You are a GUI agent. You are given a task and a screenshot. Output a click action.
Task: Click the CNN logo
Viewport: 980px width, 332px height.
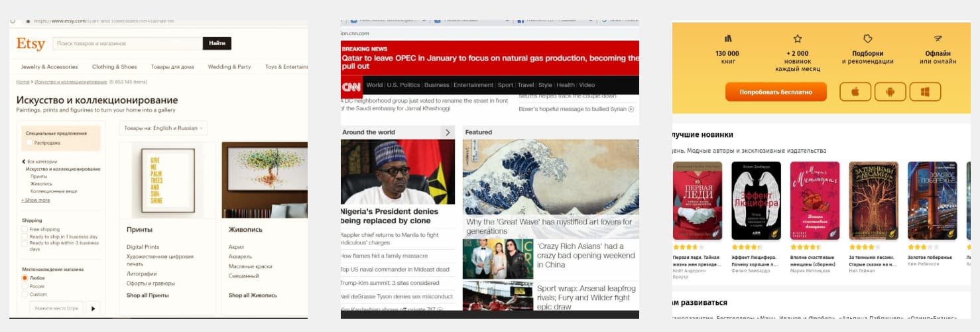tap(350, 86)
